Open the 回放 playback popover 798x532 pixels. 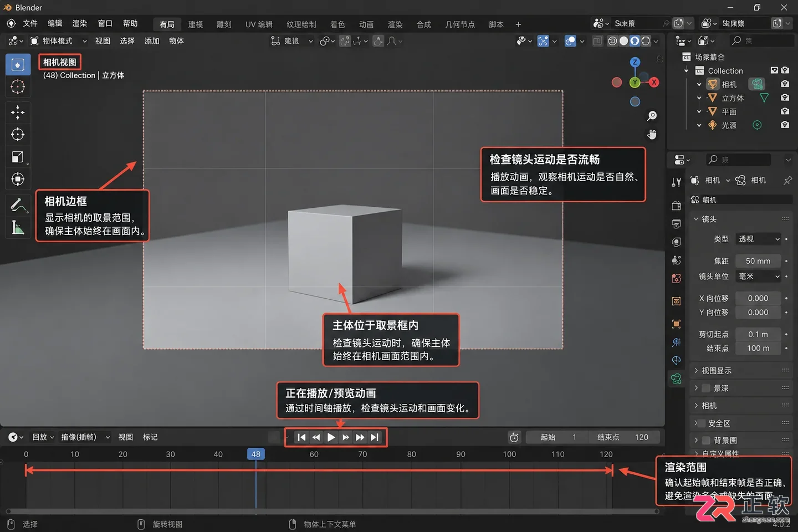click(43, 437)
